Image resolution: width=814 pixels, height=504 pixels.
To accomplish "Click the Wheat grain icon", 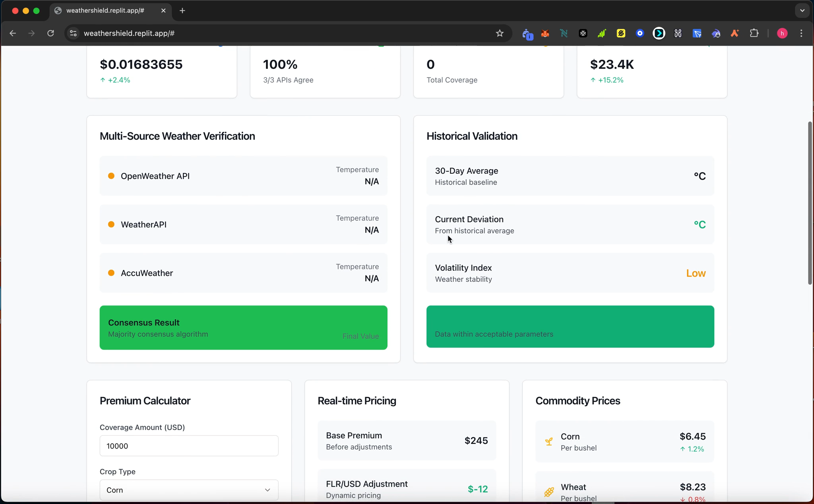I will 548,492.
